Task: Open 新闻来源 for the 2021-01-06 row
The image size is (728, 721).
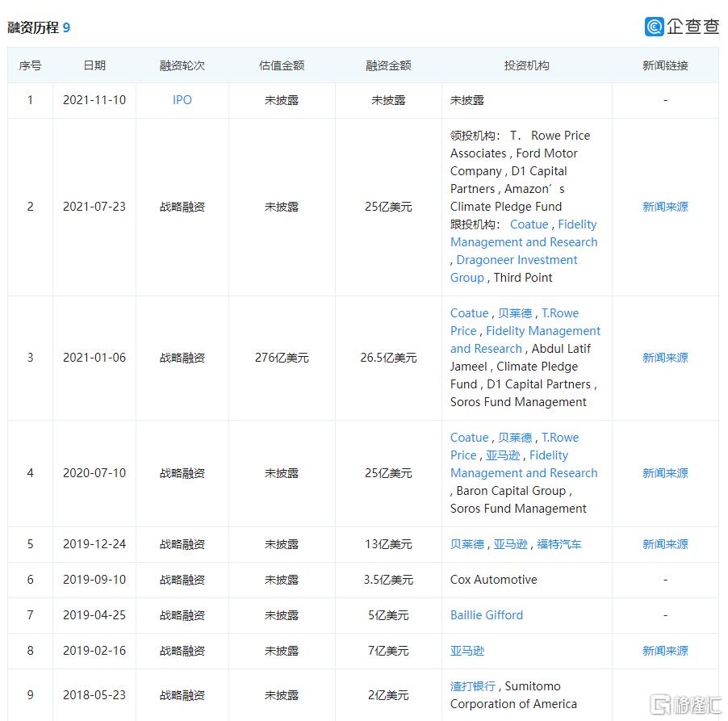Action: tap(665, 358)
